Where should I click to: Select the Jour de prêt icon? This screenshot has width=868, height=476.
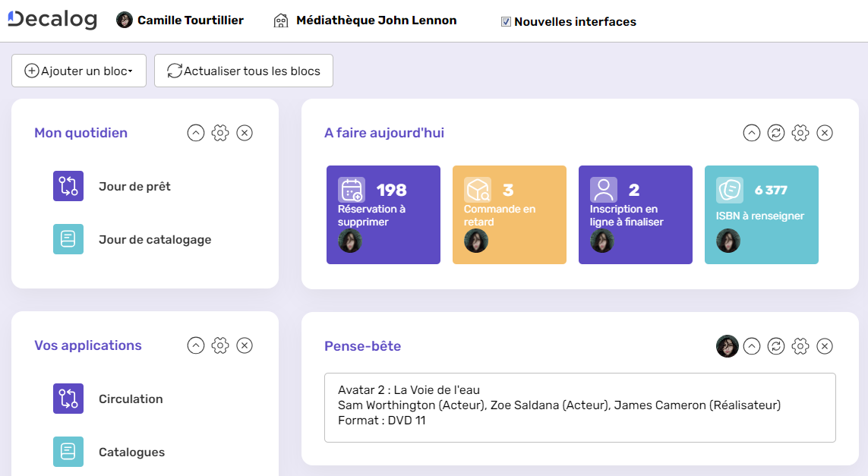click(68, 185)
